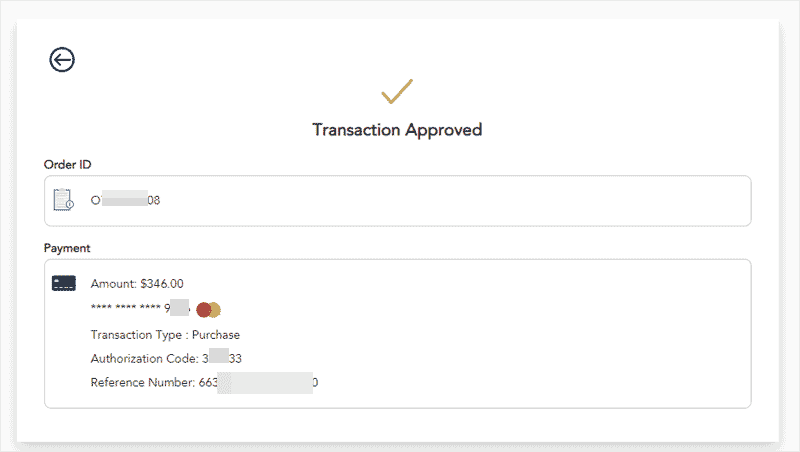Click the Amount: $346.00 line
Image resolution: width=800 pixels, height=452 pixels.
click(x=137, y=284)
